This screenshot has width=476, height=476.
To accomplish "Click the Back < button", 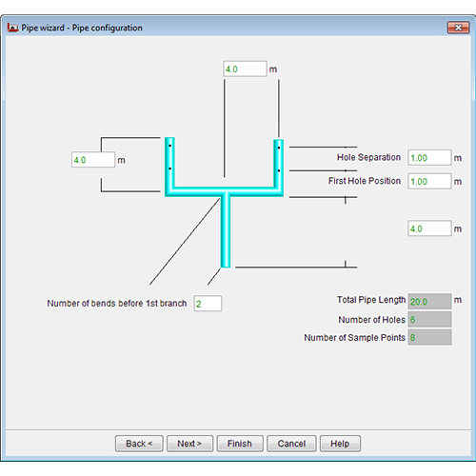I will 139,444.
